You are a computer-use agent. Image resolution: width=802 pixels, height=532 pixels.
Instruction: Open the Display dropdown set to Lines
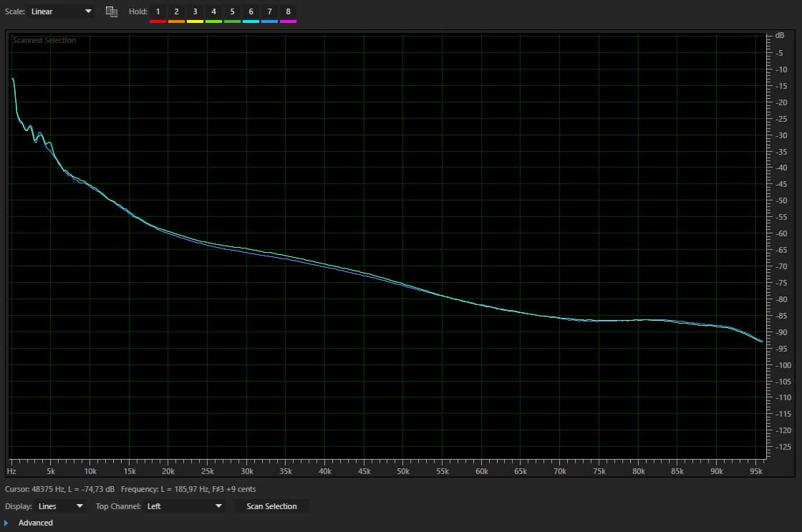(61, 506)
